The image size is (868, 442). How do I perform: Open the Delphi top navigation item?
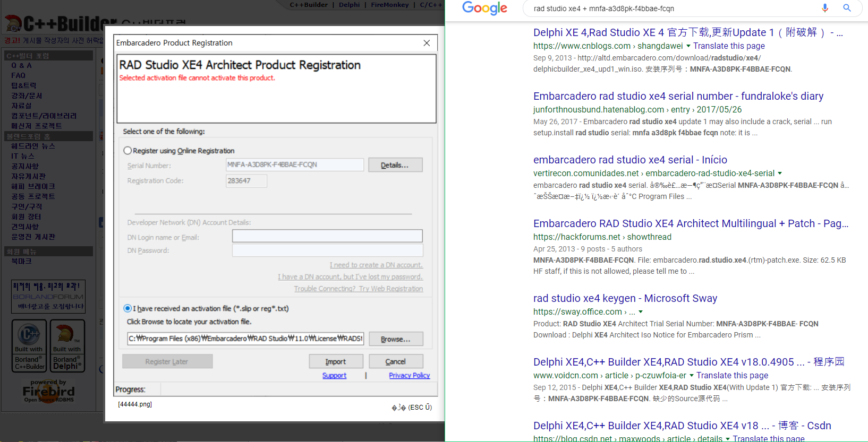349,5
